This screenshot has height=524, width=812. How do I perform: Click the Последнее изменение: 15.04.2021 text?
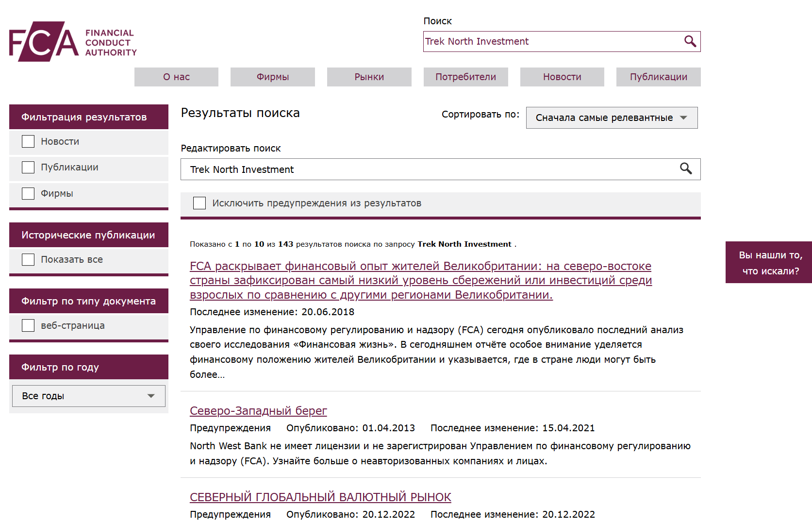(513, 428)
